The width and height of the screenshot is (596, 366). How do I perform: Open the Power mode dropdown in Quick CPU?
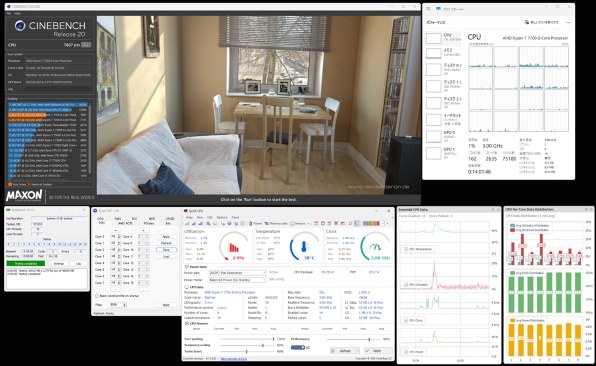(238, 280)
